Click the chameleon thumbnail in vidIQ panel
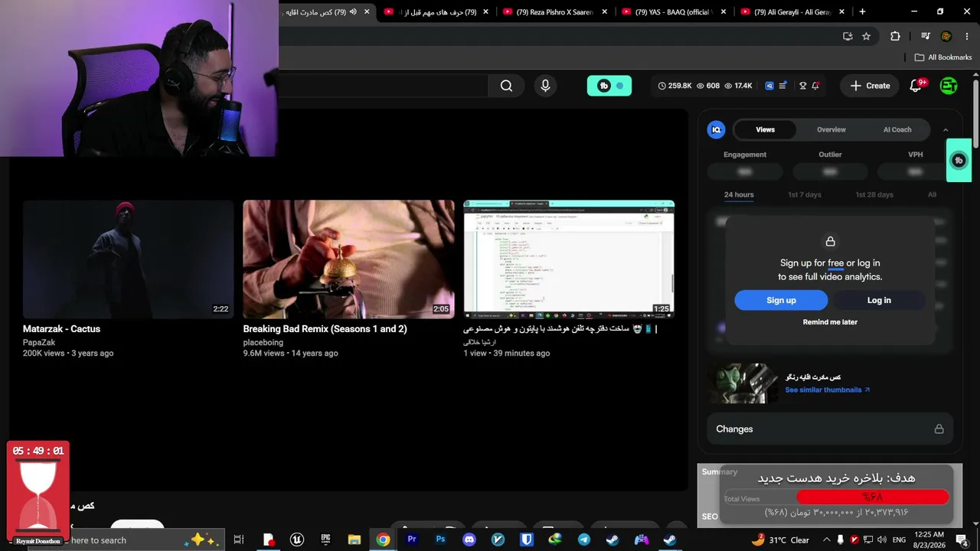The height and width of the screenshot is (551, 980). tap(742, 383)
